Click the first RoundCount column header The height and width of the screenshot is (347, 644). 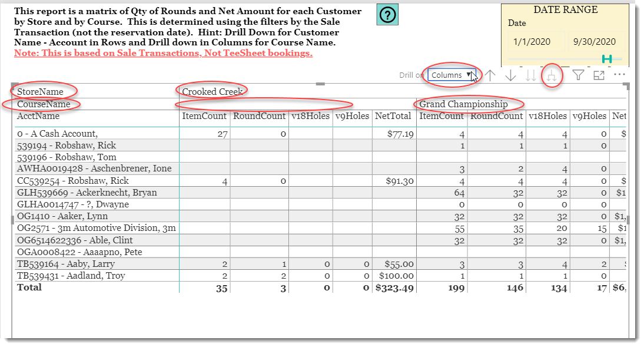coord(259,116)
